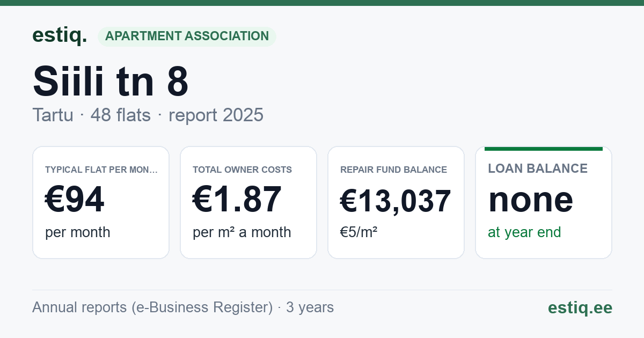Select 'per month' under €94
Viewport: 644px width, 338px height.
click(77, 232)
